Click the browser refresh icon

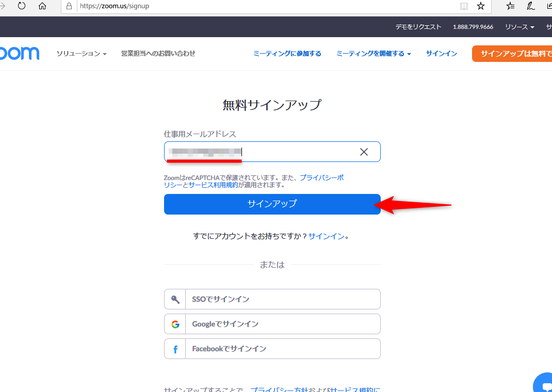click(22, 6)
